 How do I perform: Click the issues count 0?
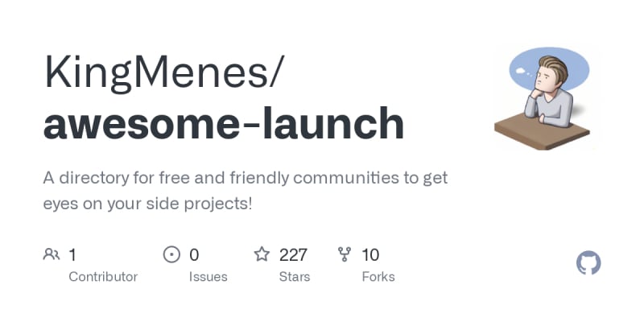(194, 255)
